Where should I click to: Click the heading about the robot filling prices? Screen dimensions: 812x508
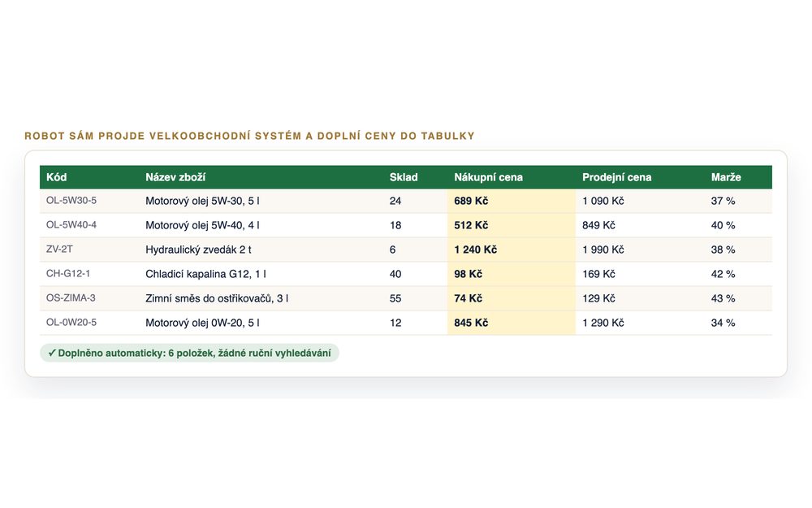pos(249,136)
